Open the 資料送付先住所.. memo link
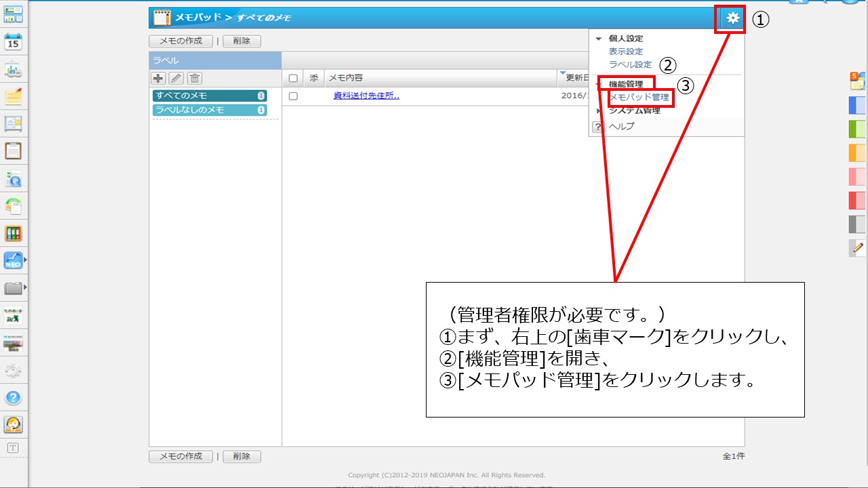This screenshot has width=868, height=488. (x=366, y=96)
